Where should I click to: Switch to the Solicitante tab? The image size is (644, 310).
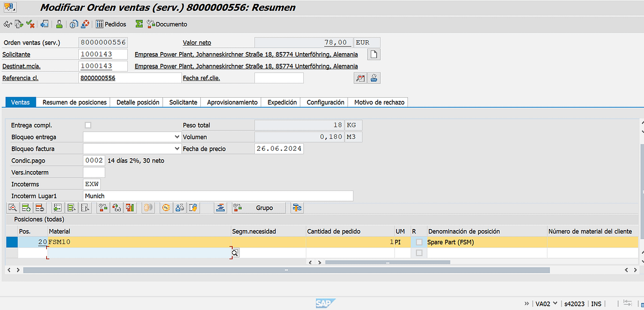[x=183, y=102]
